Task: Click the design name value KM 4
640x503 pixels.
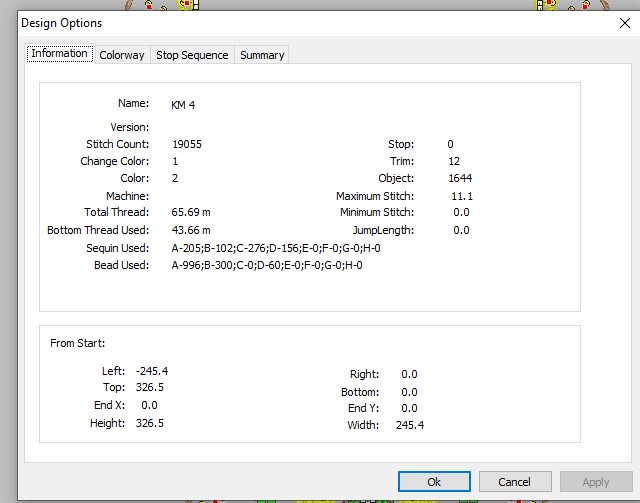Action: (183, 105)
